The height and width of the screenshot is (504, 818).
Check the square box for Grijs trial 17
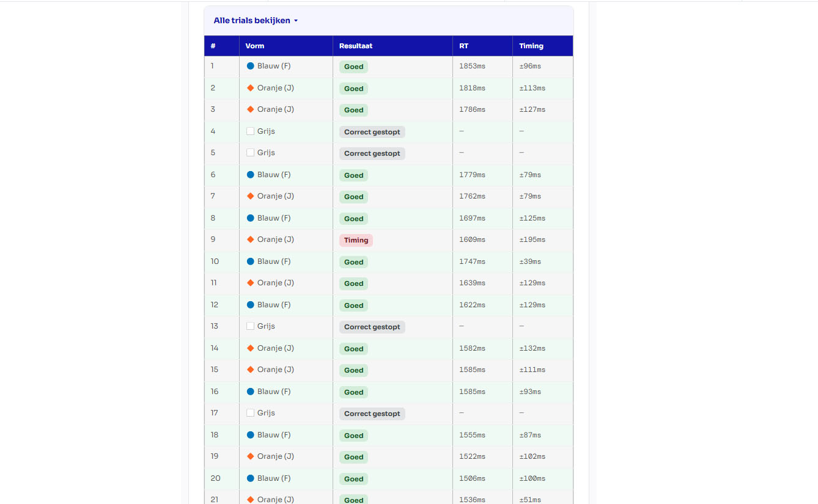(x=250, y=412)
